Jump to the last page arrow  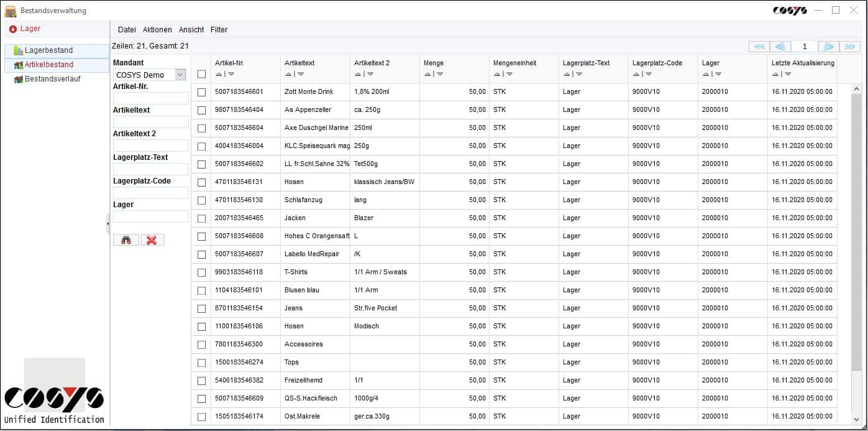click(849, 47)
